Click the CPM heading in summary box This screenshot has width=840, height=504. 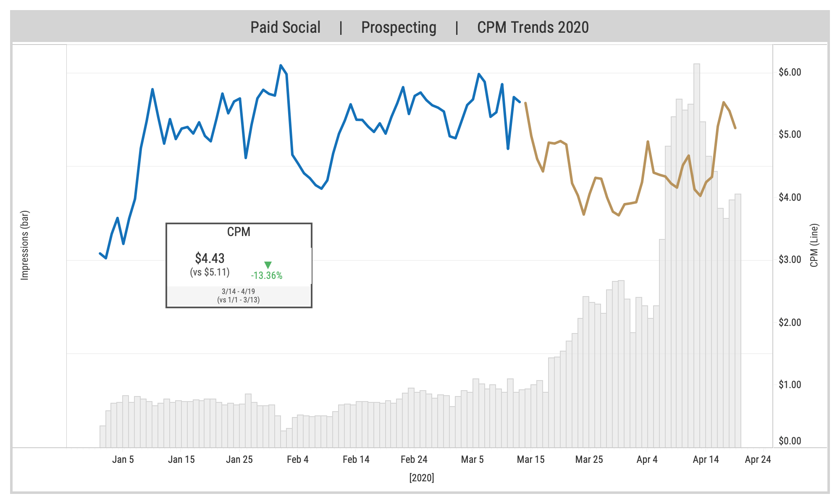[239, 232]
